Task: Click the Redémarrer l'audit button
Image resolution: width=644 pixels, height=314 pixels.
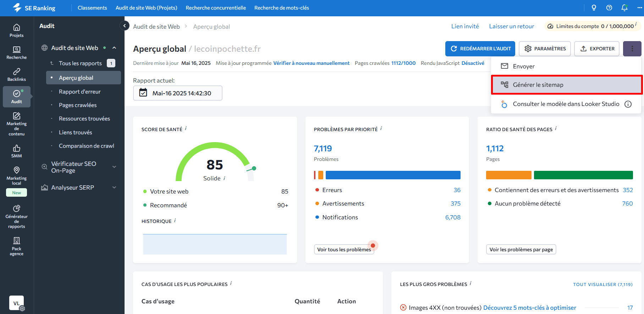Action: pyautogui.click(x=480, y=49)
